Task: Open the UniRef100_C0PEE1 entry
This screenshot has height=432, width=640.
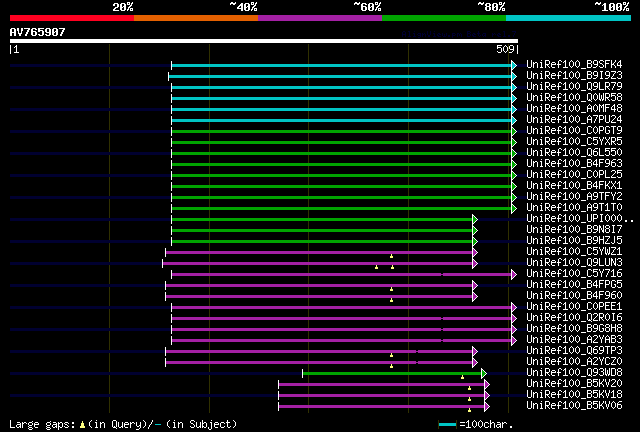Action: pyautogui.click(x=574, y=307)
